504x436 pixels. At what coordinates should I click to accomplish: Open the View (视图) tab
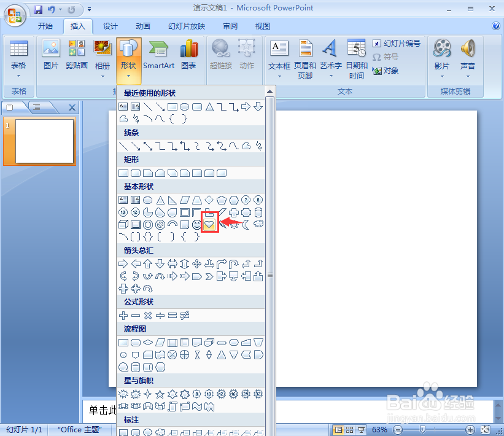[263, 26]
